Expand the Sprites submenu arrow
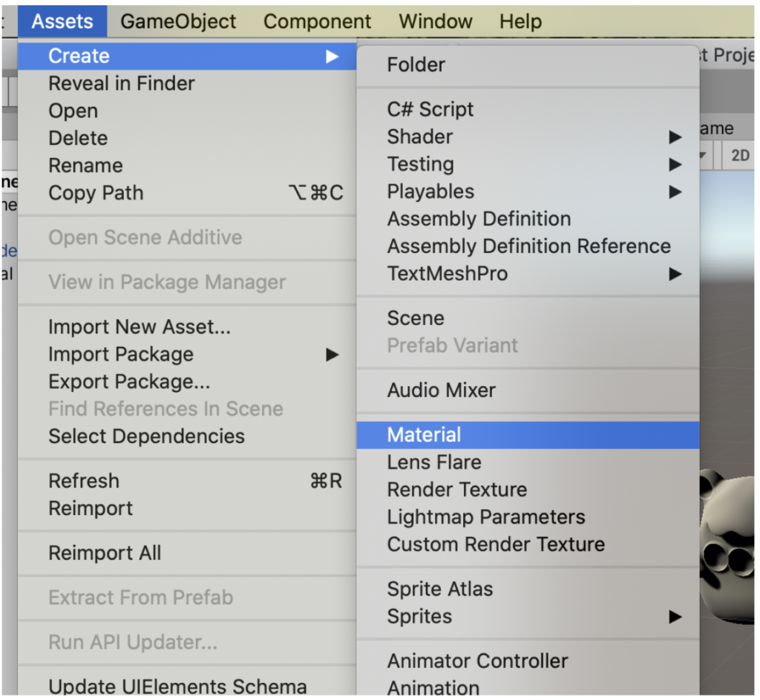This screenshot has width=760, height=700. tap(675, 617)
